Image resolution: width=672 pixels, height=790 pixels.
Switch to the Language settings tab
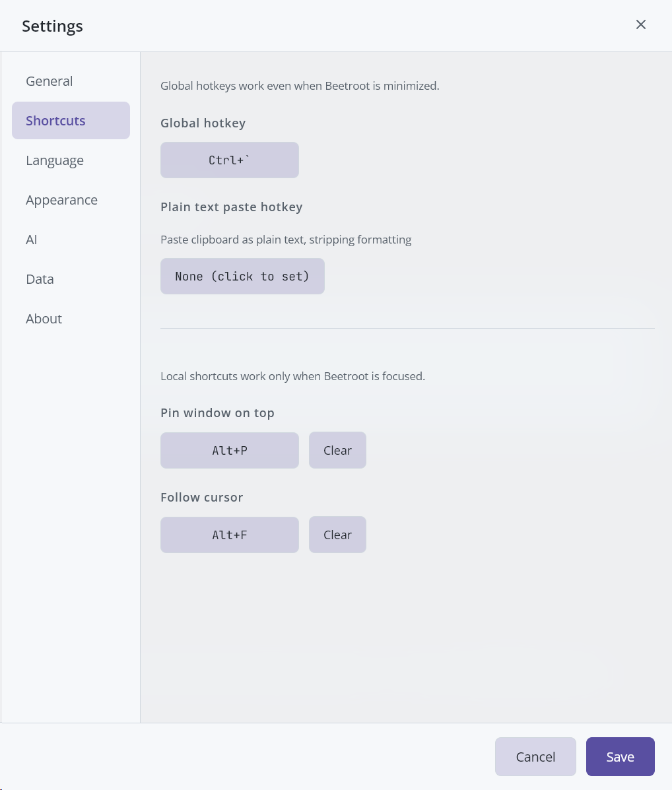pos(55,160)
